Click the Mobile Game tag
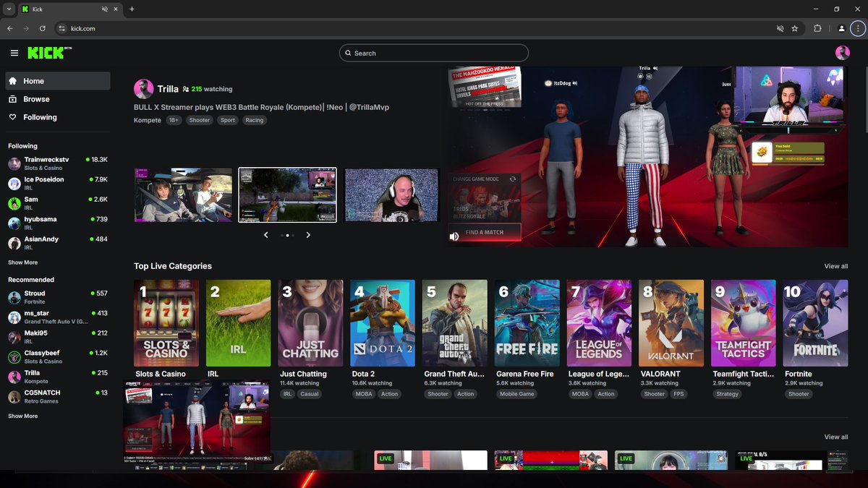 (516, 394)
